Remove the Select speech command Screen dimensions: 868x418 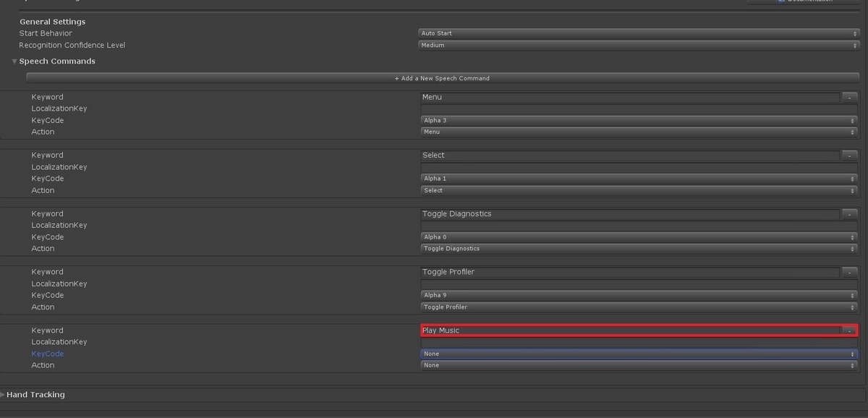(x=850, y=155)
